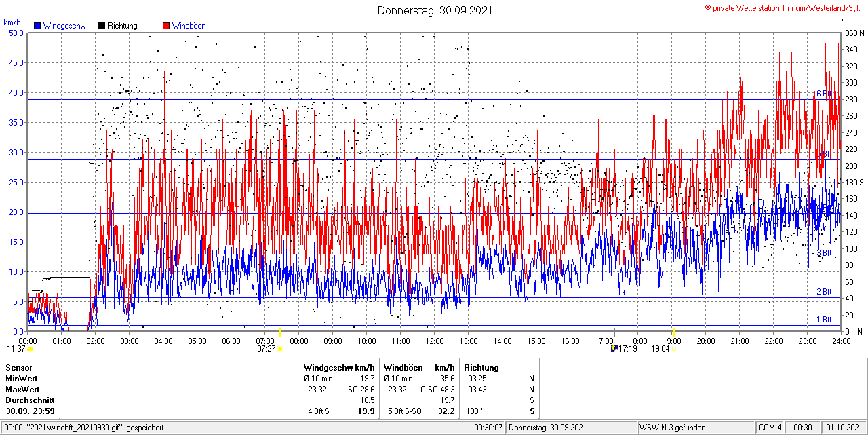Click the 30.09. 23:59 timestamp row label
Screen dimensions: 868x435
31,411
